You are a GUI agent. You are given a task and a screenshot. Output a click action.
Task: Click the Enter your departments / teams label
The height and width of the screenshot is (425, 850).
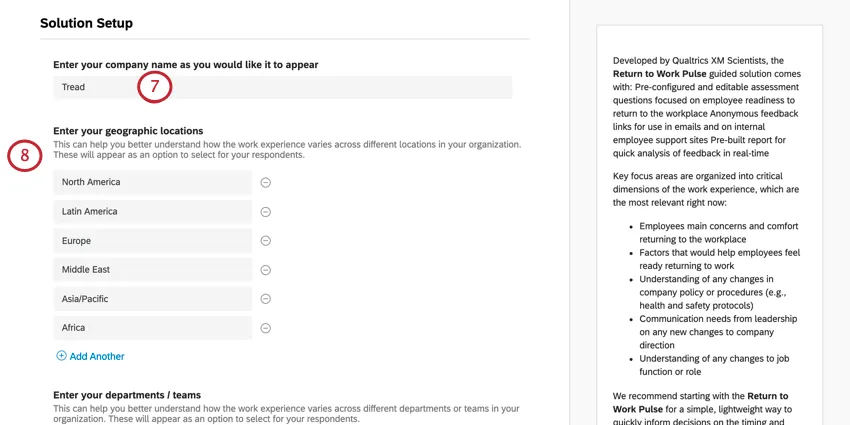coord(127,395)
